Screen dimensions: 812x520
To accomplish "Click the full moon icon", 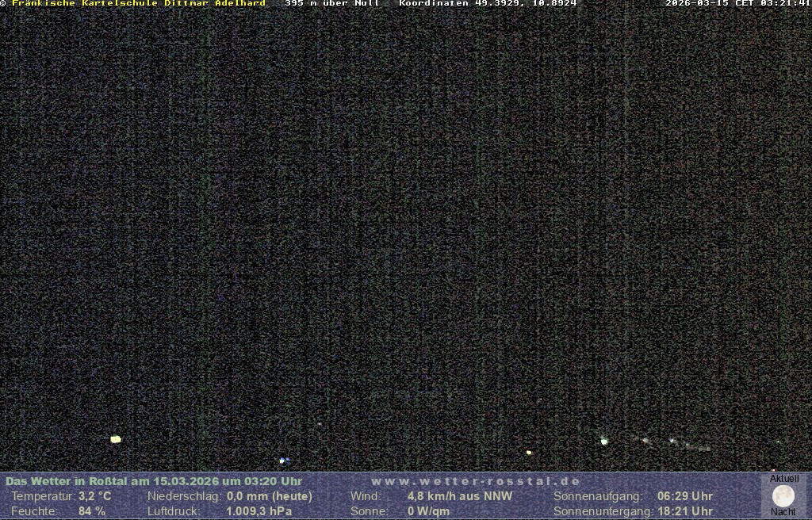I will [783, 496].
